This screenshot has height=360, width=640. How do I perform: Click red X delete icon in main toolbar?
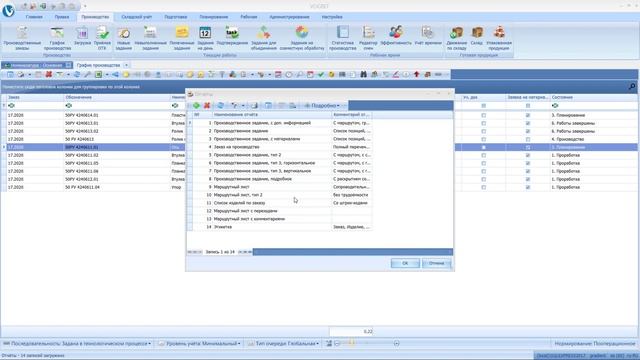(49, 74)
